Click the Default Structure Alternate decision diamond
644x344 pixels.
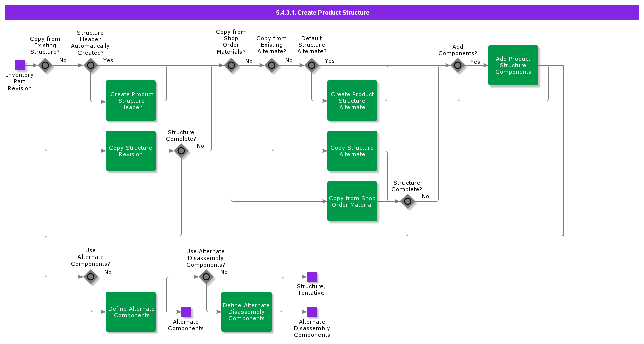pyautogui.click(x=312, y=65)
